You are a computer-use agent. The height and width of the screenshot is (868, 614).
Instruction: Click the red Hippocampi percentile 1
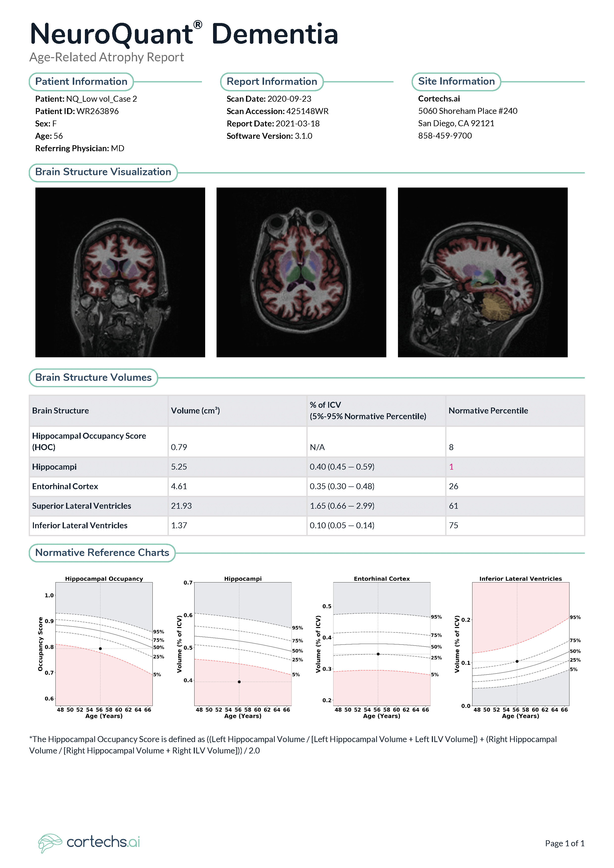(x=451, y=467)
